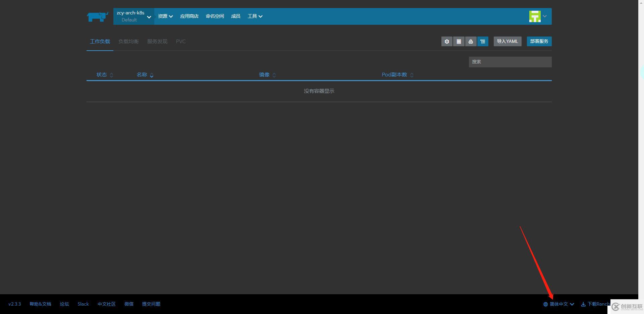Expand the 资源 menu
Viewport: 644px width, 314px height.
(x=165, y=16)
